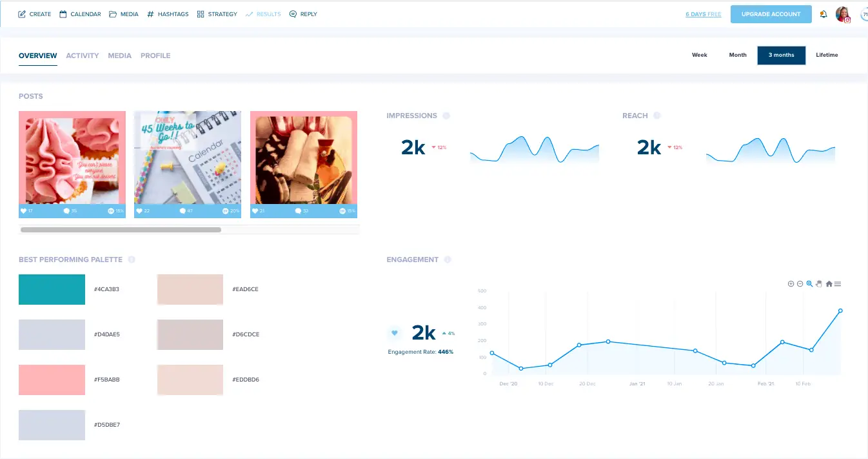Click the final highest engagement data point
868x459 pixels.
click(x=840, y=311)
